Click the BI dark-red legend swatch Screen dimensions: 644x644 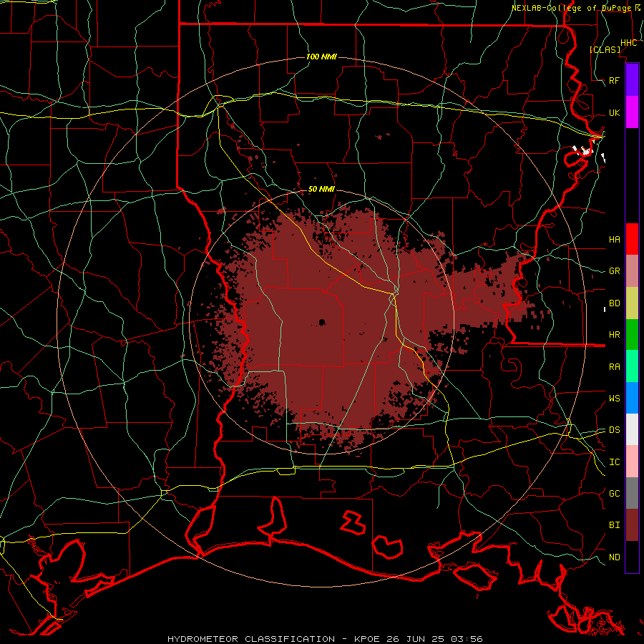[x=632, y=525]
